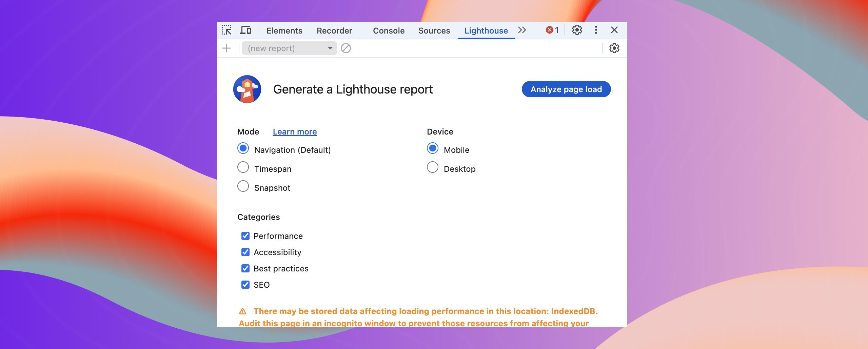Click the plus icon to add a report
868x349 pixels.
[226, 48]
